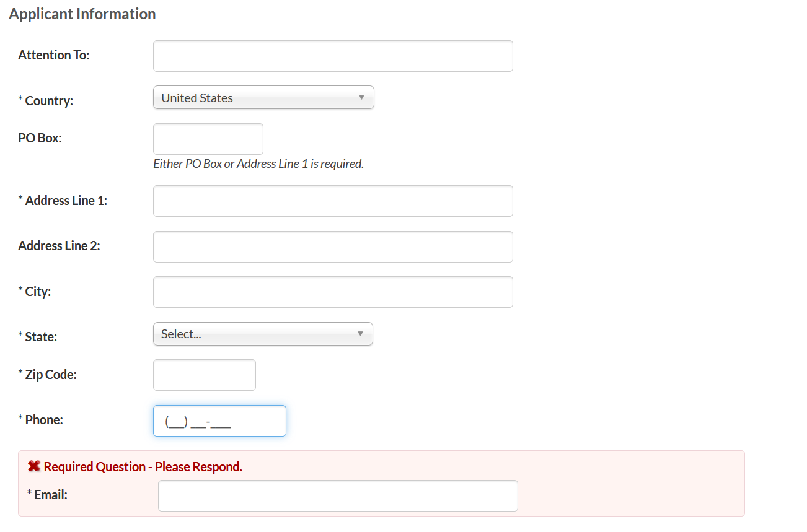This screenshot has width=807, height=532.
Task: Focus the City input field
Action: pyautogui.click(x=333, y=292)
